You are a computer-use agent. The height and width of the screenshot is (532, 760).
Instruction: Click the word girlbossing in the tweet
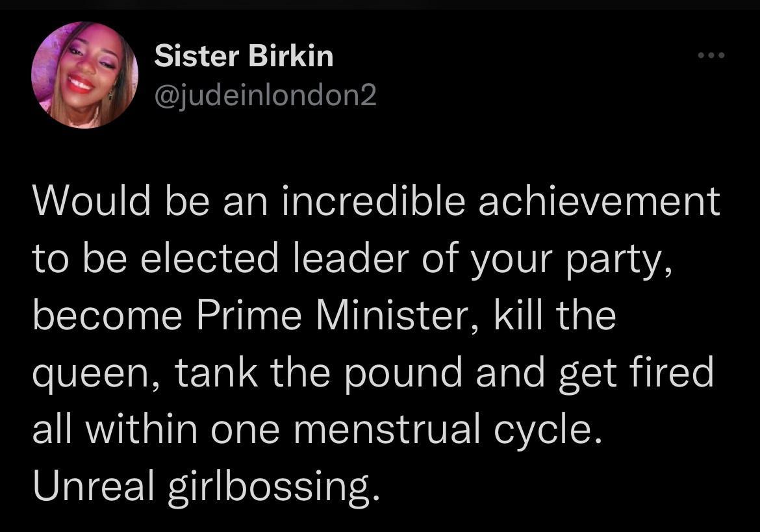[273, 484]
